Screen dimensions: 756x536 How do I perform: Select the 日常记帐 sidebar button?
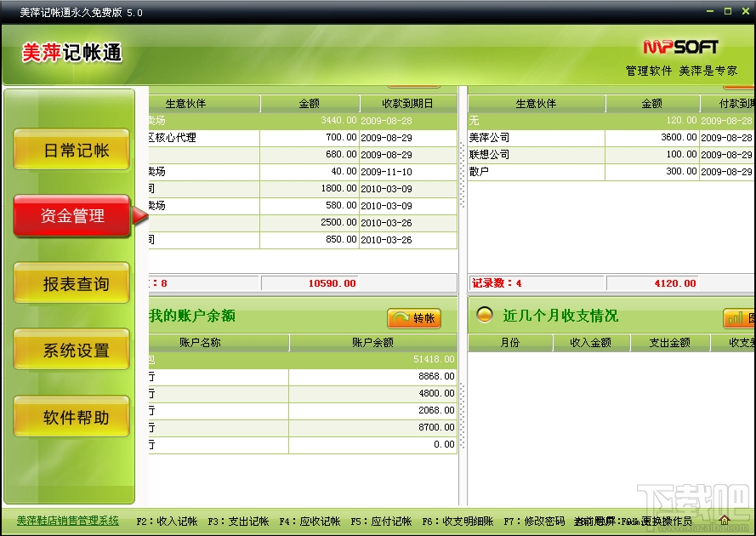[71, 150]
